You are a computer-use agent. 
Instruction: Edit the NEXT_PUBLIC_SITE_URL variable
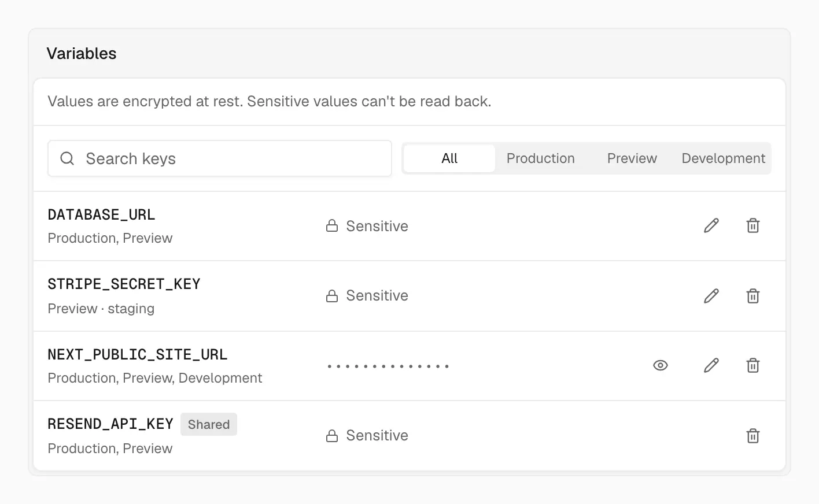pyautogui.click(x=711, y=365)
